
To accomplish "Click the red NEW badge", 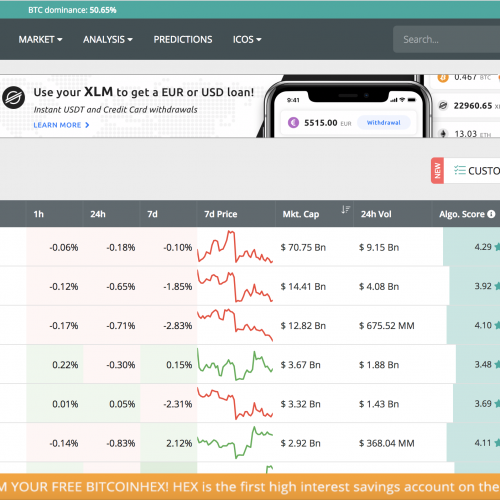I will [x=437, y=171].
